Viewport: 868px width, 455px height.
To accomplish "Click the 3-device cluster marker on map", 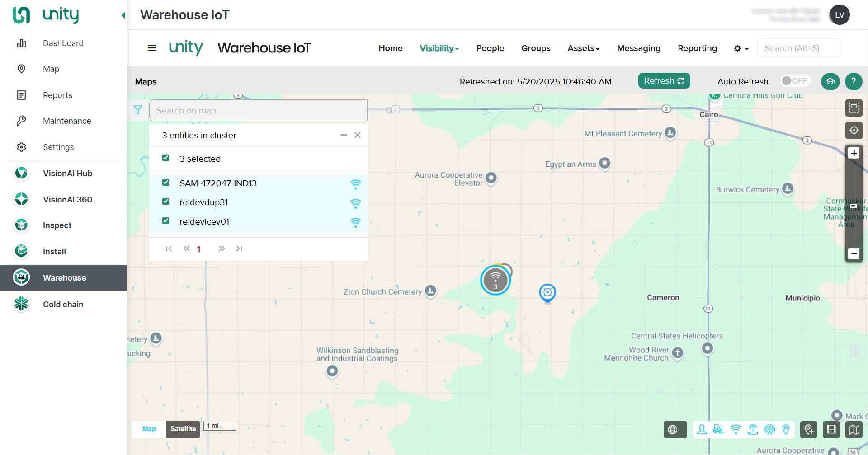I will [495, 280].
